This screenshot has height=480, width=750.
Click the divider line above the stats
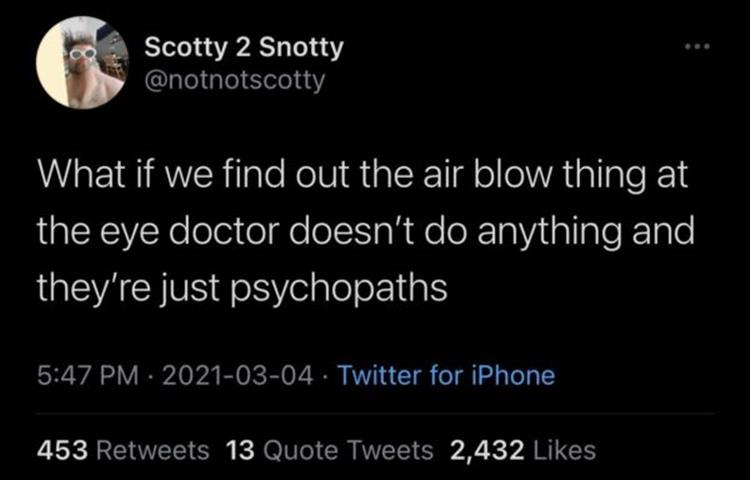(375, 413)
